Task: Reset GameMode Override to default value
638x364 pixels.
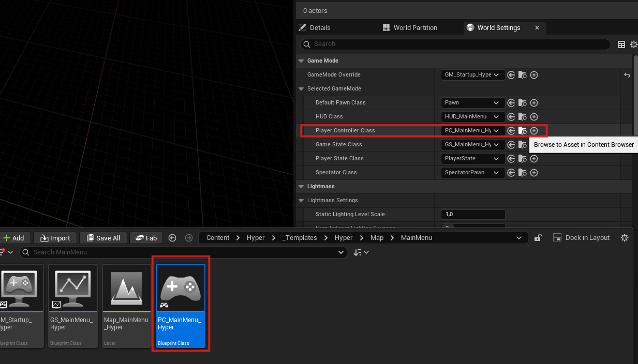Action: tap(627, 75)
